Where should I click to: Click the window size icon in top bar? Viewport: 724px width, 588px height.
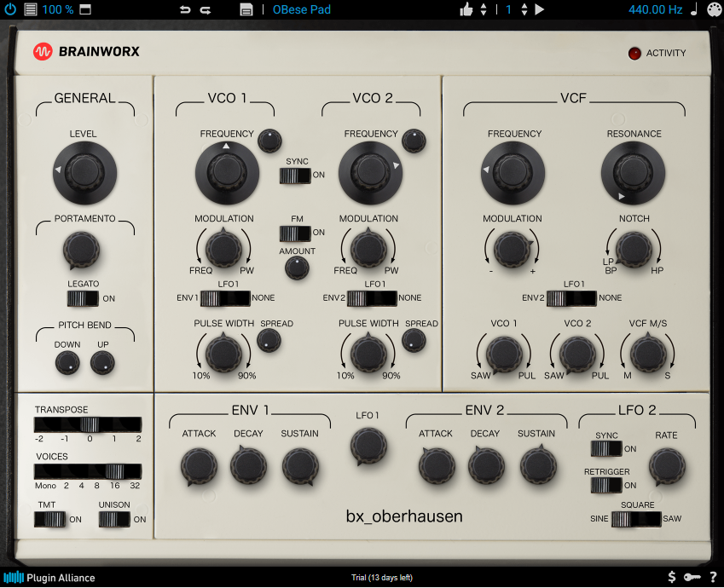(85, 9)
